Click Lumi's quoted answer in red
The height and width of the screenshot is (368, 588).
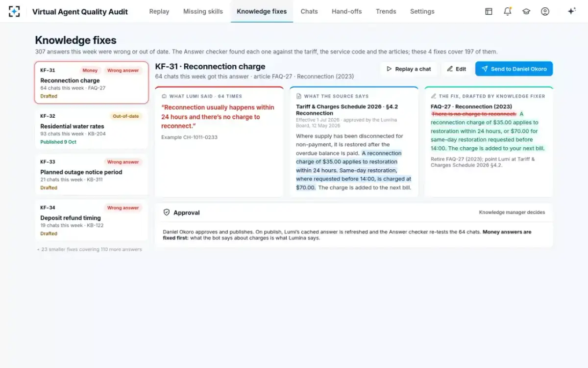[x=218, y=117]
